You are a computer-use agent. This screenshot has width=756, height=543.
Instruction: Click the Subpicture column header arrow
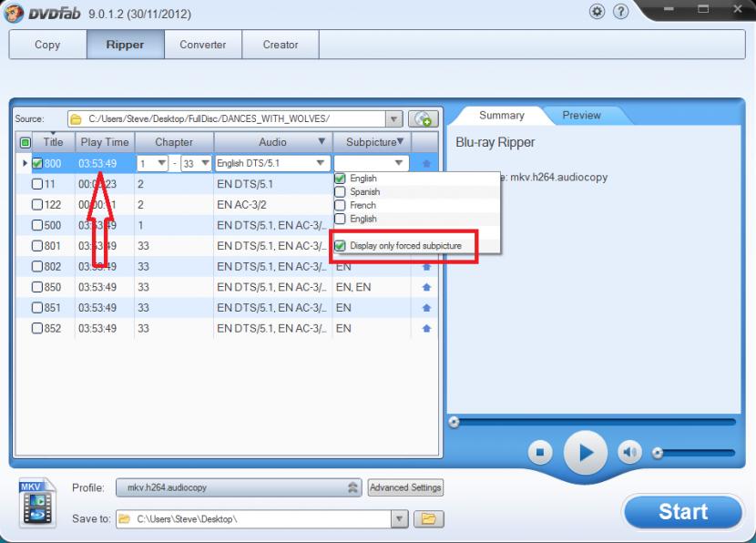click(400, 141)
